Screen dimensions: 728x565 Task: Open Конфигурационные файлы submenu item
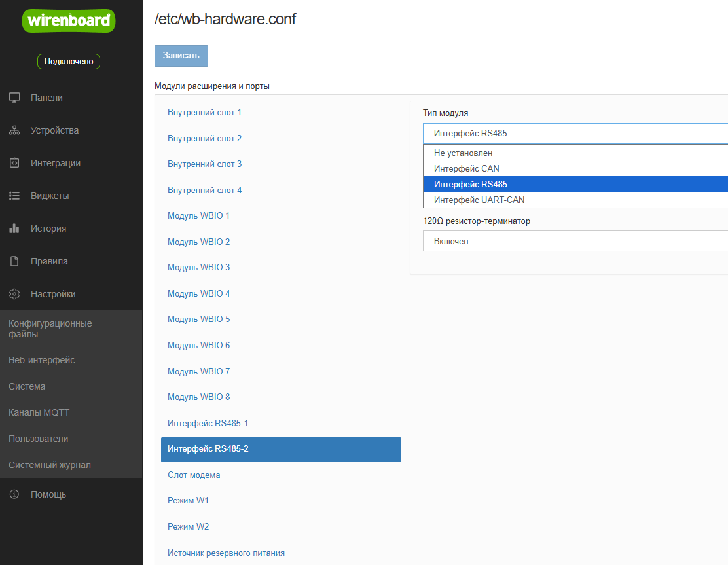(x=50, y=329)
